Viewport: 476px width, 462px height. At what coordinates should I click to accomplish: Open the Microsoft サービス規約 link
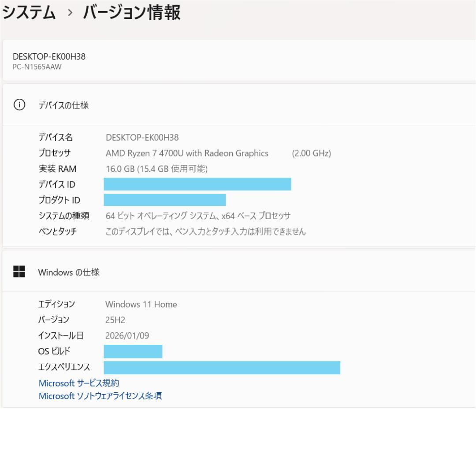pos(80,383)
